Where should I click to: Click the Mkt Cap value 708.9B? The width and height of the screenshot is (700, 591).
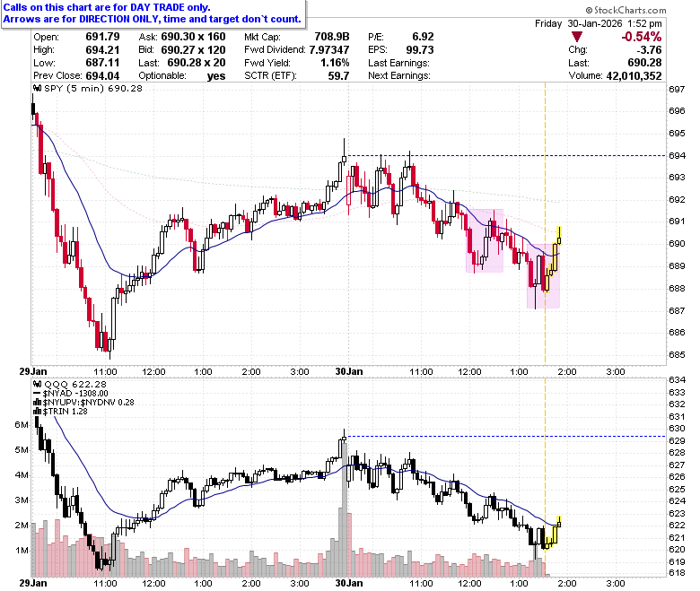click(x=332, y=37)
